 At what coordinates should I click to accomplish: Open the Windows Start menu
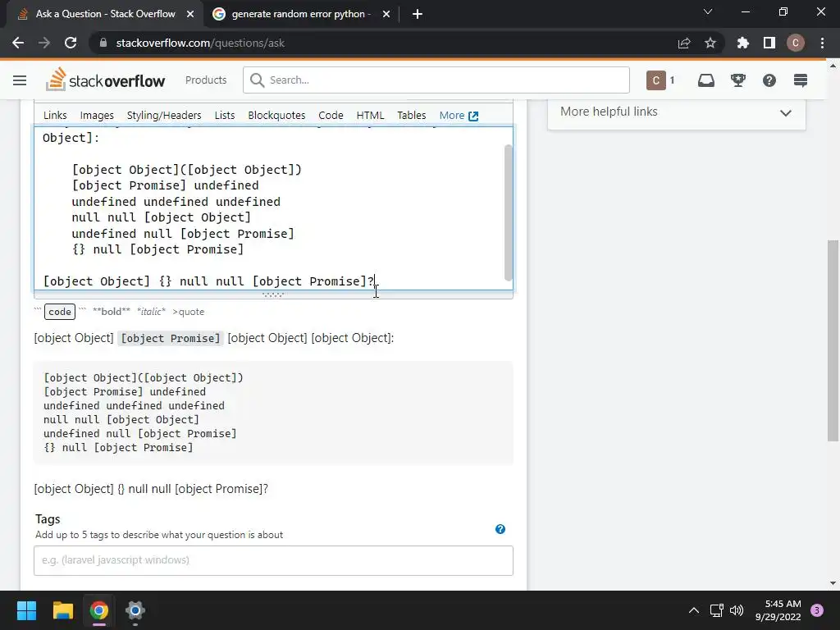pyautogui.click(x=26, y=610)
